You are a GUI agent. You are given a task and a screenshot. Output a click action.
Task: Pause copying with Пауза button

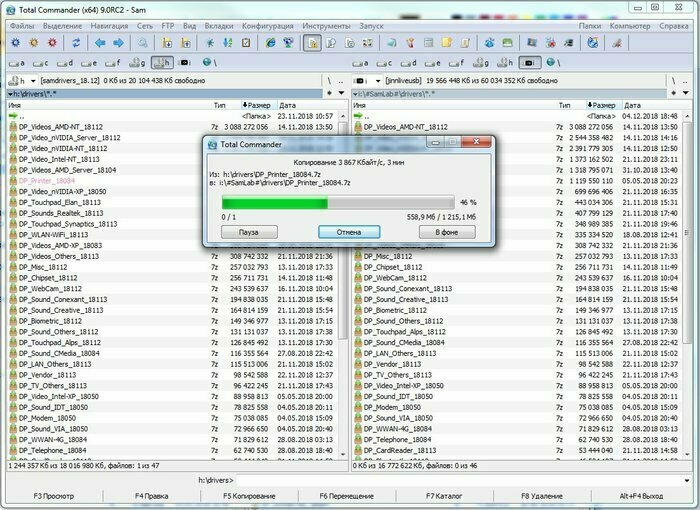tap(249, 232)
